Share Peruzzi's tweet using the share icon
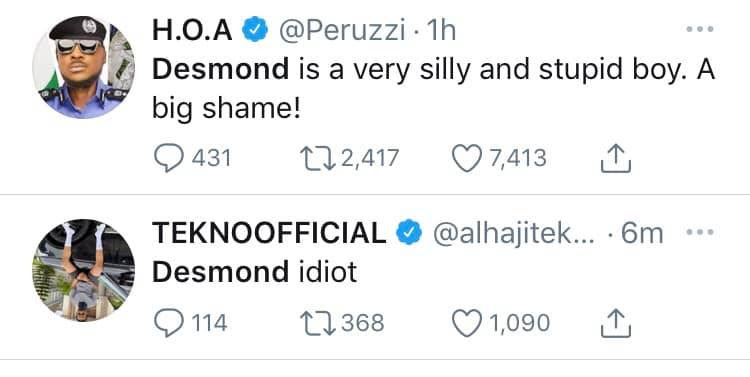The height and width of the screenshot is (377, 750). pos(616,158)
